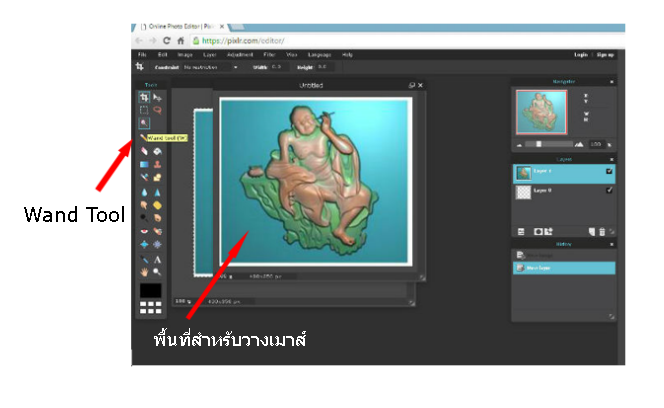Select the Gradient tool
Screen dimensions: 664x408
[x=144, y=164]
